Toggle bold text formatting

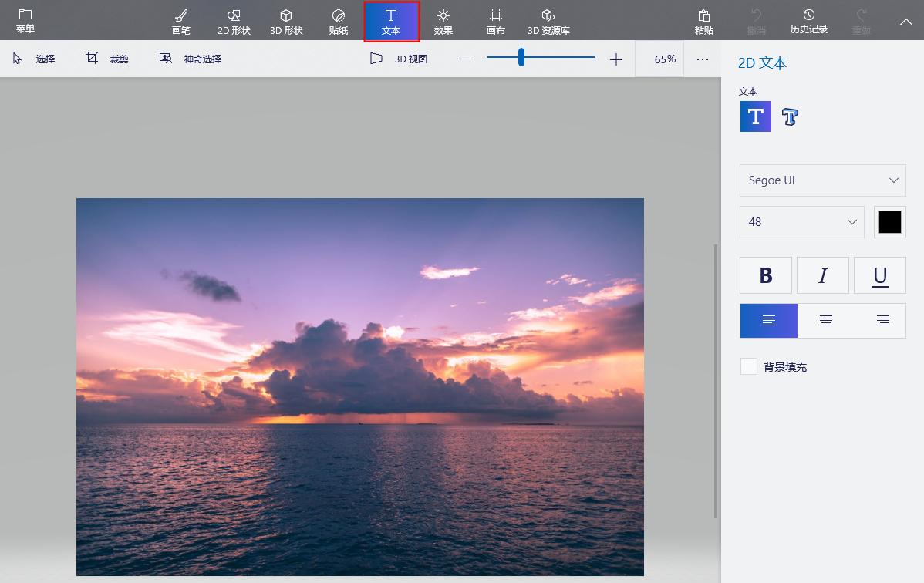tap(766, 275)
